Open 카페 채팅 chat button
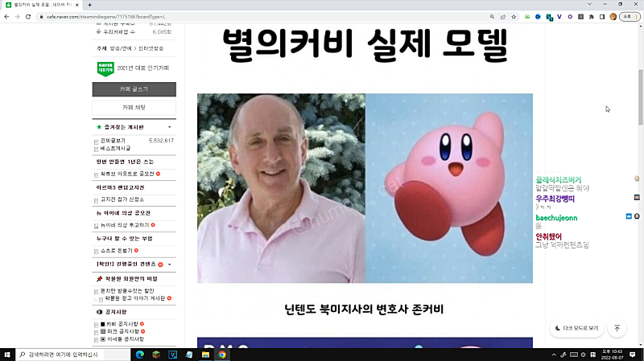Viewport: 644px width, 361px height. 133,107
